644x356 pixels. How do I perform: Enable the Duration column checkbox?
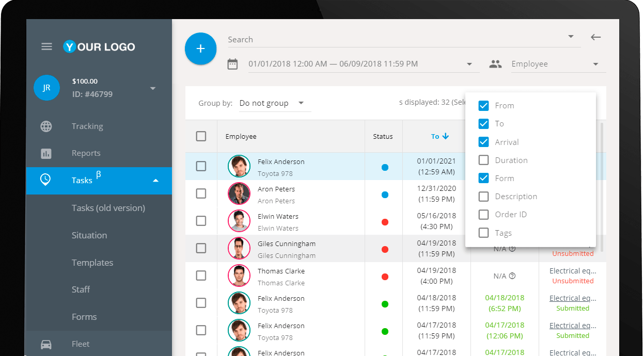[483, 160]
